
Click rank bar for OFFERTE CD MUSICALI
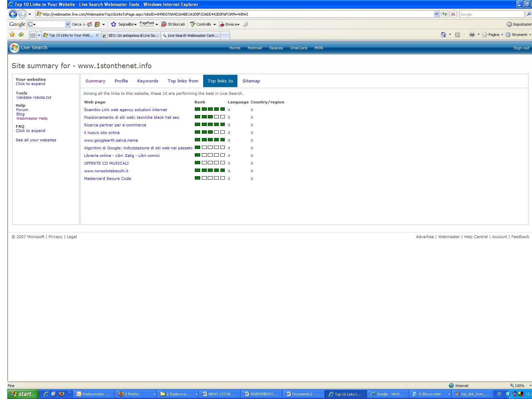pyautogui.click(x=210, y=163)
